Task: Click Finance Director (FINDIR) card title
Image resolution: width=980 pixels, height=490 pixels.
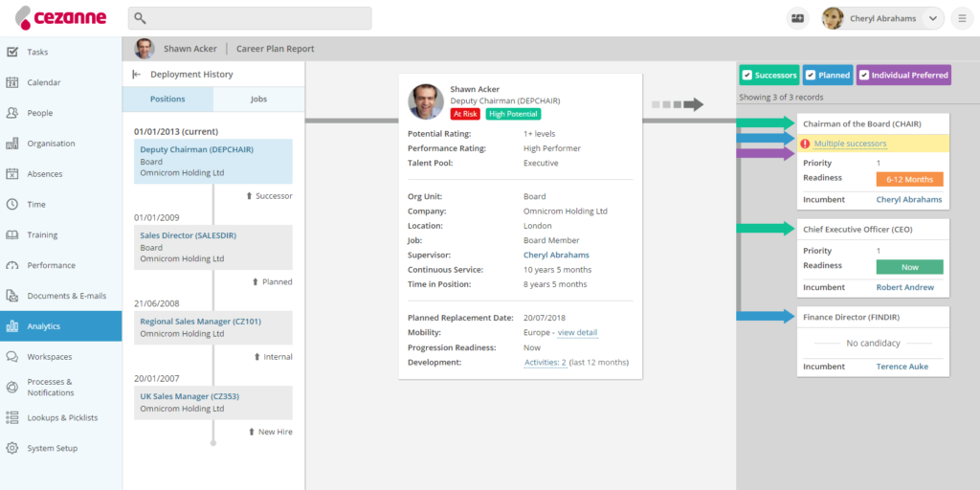Action: point(851,317)
